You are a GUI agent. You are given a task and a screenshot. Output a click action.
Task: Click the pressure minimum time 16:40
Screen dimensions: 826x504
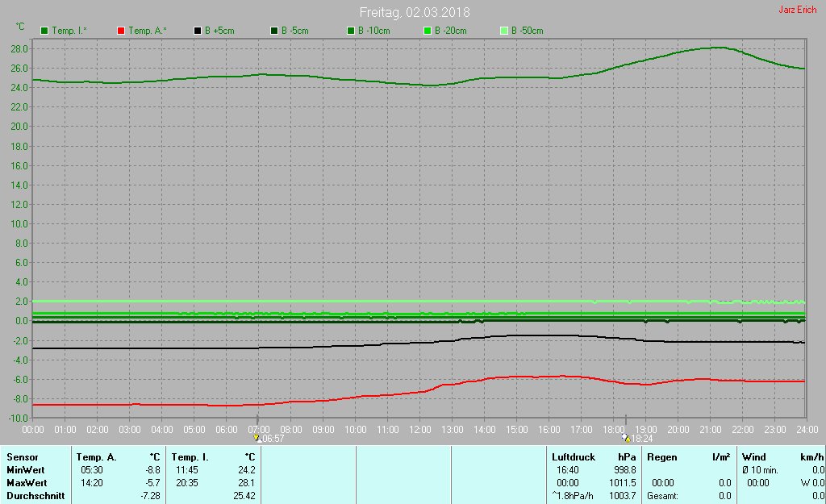[x=568, y=470]
